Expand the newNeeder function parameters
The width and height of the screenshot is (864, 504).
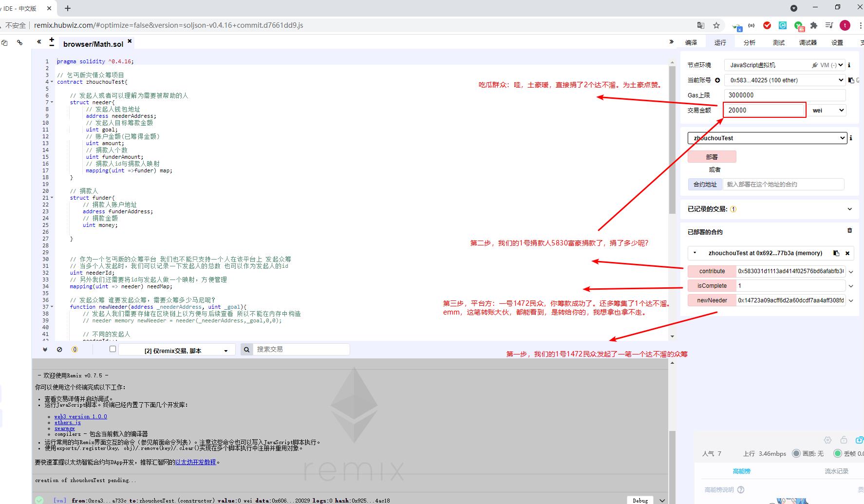tap(851, 300)
